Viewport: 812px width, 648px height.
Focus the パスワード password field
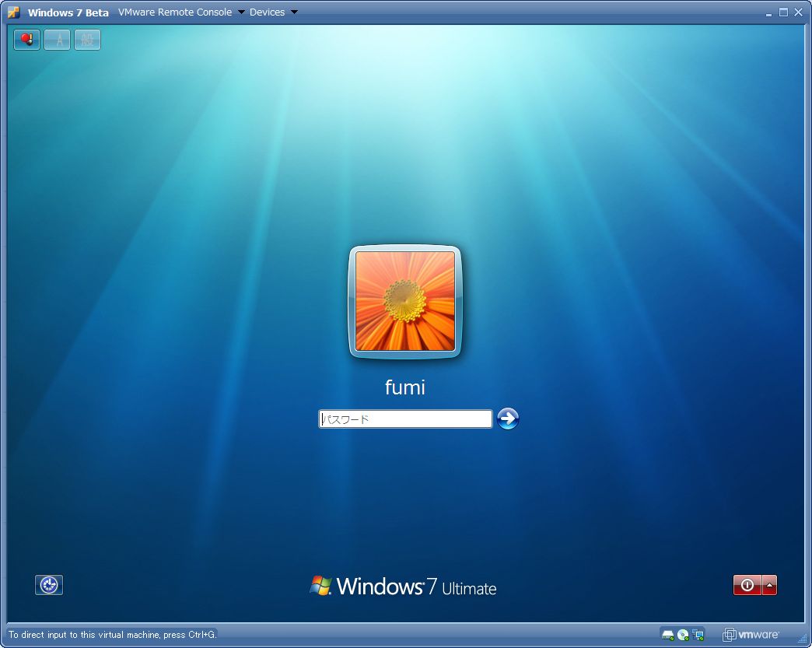pos(405,419)
